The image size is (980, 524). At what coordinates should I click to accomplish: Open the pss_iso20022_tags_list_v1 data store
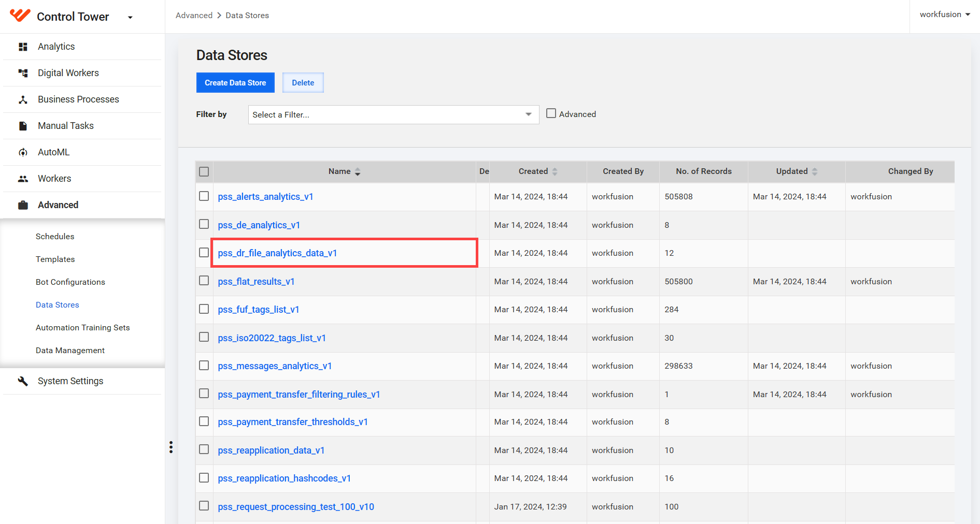(272, 338)
